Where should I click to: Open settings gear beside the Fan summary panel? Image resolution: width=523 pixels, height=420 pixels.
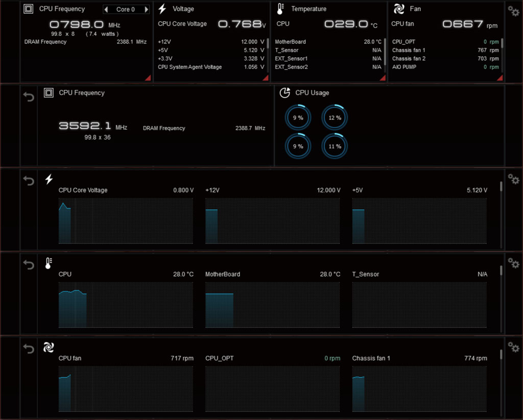[x=513, y=11]
